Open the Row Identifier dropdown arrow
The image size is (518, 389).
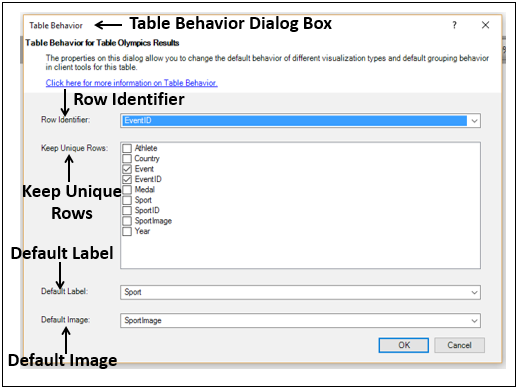pyautogui.click(x=474, y=121)
